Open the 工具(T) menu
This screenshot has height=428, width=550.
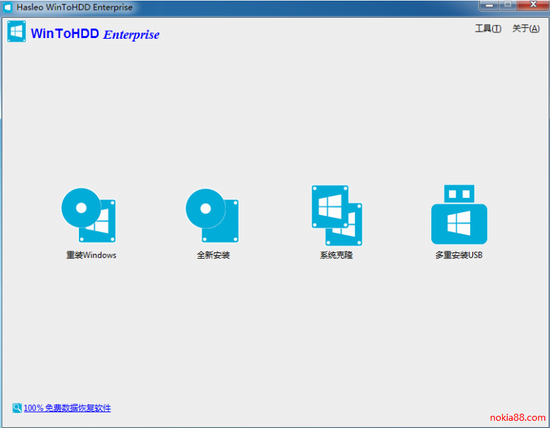click(488, 28)
